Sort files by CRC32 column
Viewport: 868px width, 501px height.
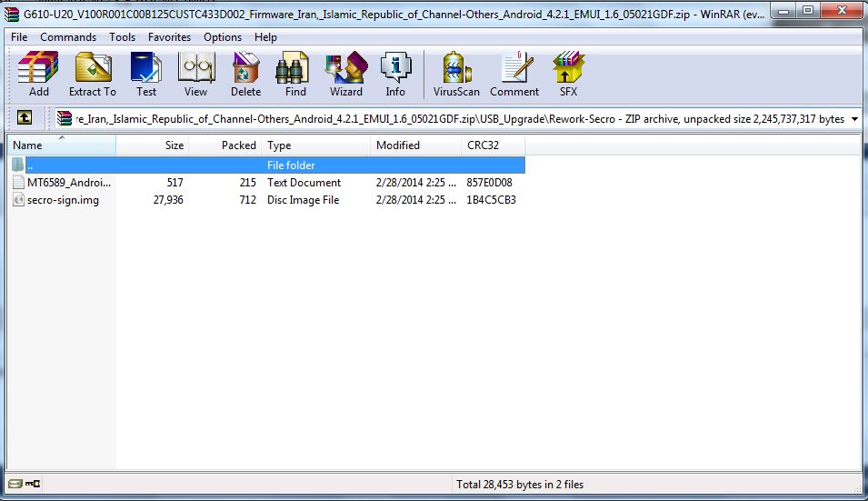(493, 145)
